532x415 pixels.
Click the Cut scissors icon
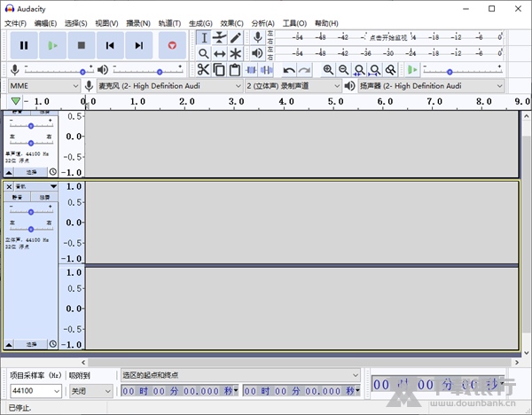(203, 70)
